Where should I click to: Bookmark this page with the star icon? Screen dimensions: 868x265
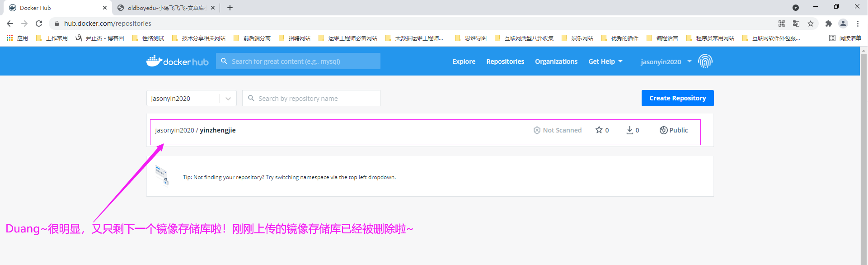click(x=811, y=24)
